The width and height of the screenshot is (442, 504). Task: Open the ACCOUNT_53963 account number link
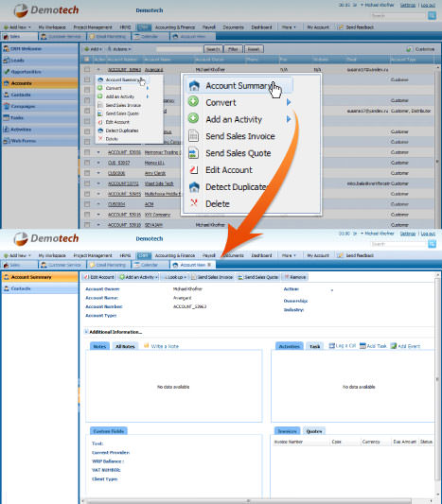click(124, 69)
